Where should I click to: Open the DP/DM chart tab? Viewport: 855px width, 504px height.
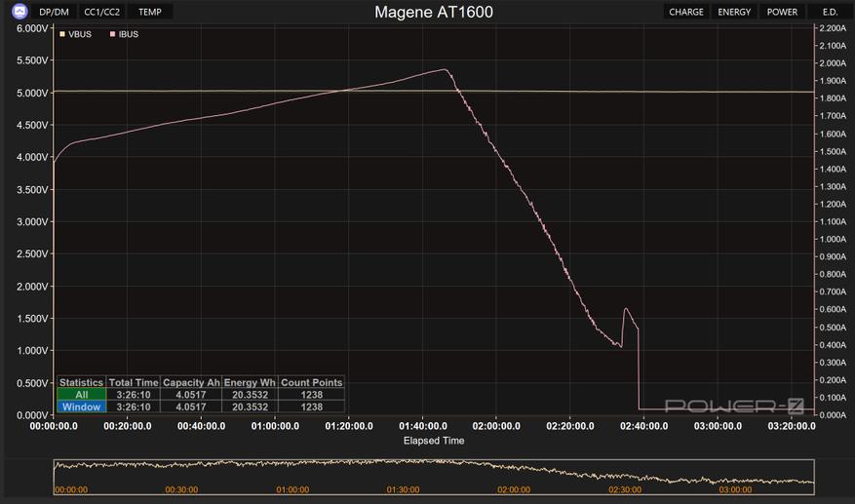[54, 12]
